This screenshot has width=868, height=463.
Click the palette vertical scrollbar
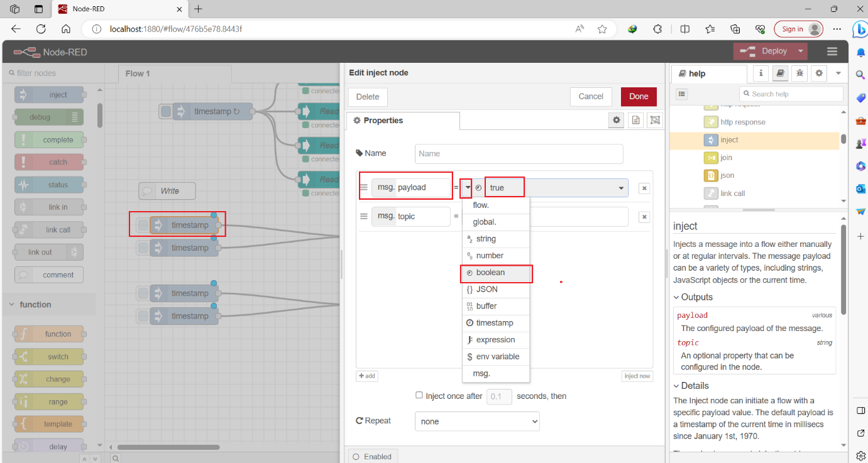[99, 116]
